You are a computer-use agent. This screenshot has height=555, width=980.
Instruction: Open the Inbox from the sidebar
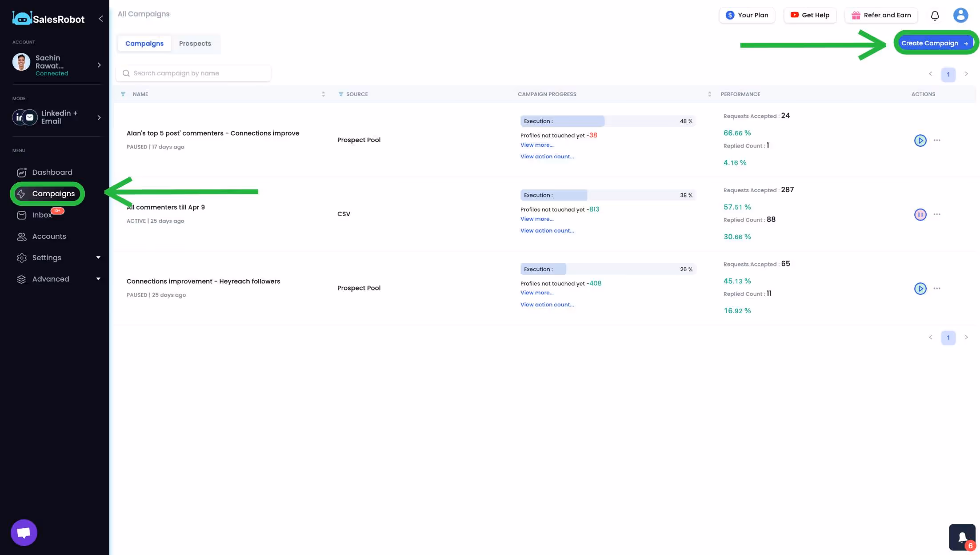(42, 215)
